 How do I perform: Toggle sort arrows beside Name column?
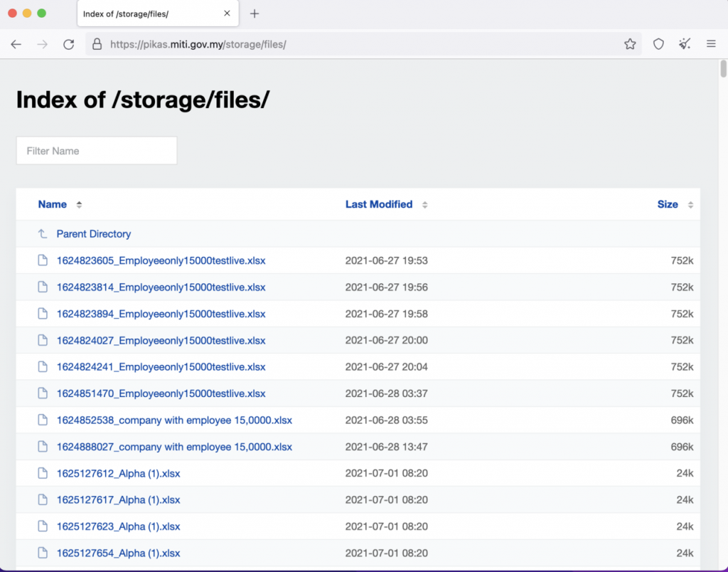pyautogui.click(x=79, y=205)
